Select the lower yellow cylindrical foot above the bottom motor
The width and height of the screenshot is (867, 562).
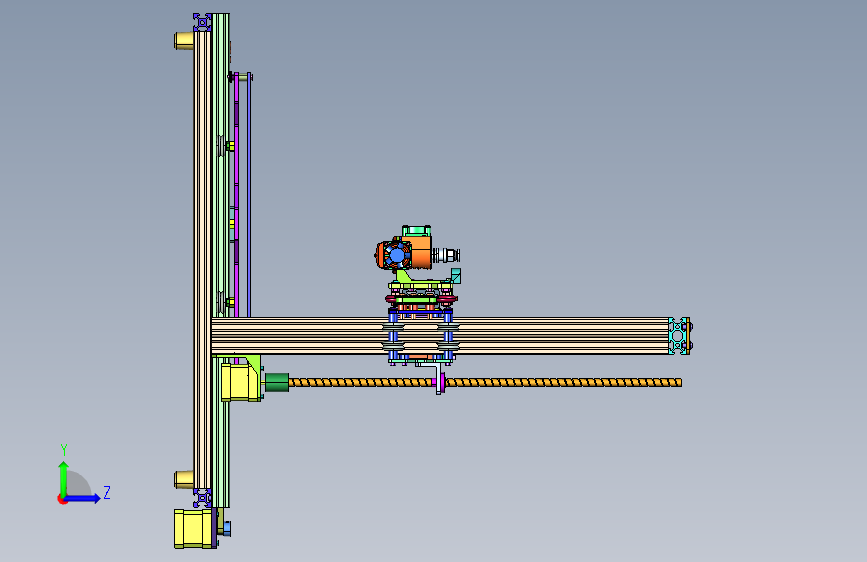(x=184, y=479)
